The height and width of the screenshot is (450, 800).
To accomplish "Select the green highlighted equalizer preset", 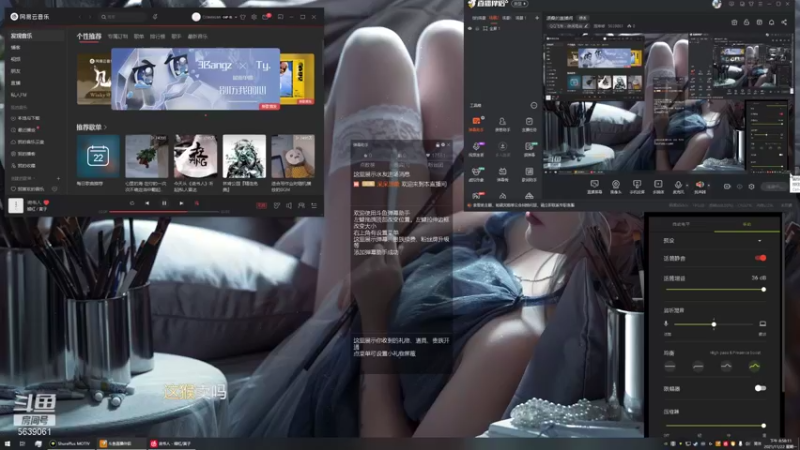I will click(754, 366).
